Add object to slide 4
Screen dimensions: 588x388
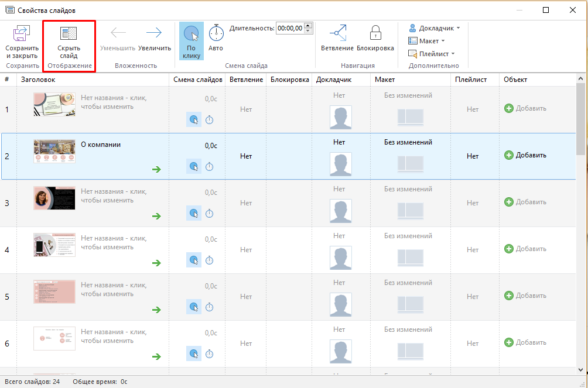(x=525, y=249)
